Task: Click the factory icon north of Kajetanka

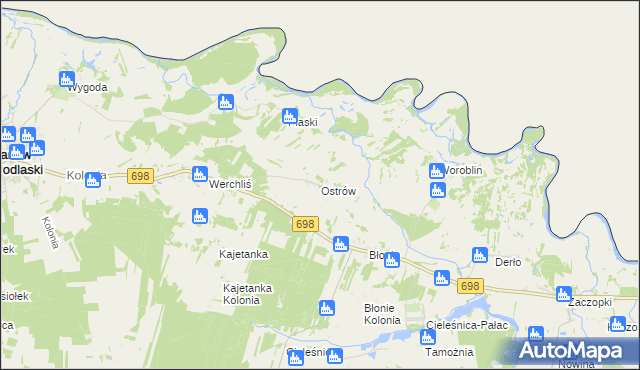Action: [200, 216]
